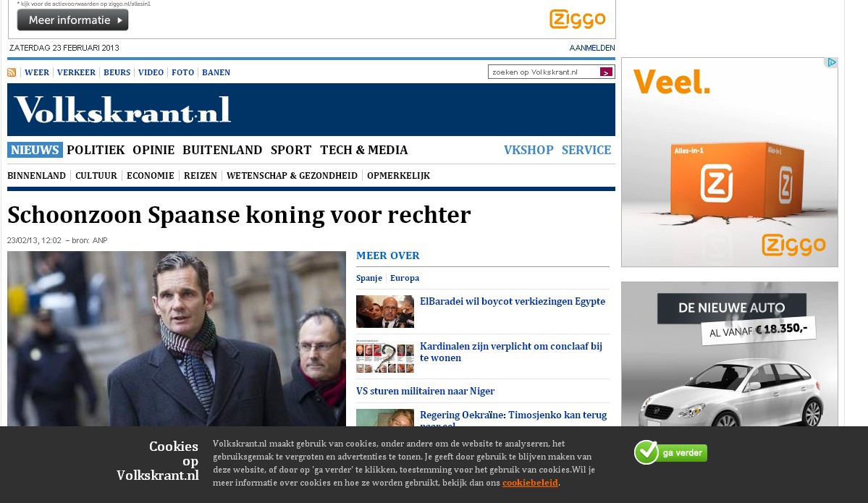
Task: Open the VKSHOP link
Action: pos(528,150)
